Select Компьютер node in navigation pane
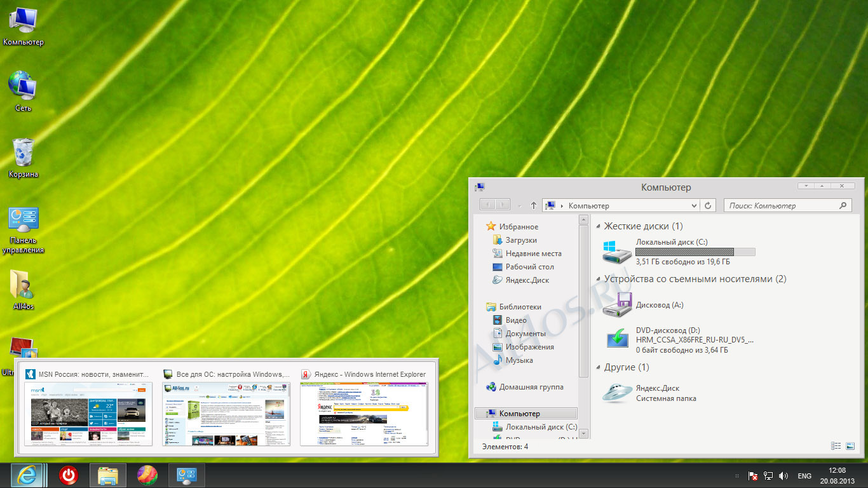This screenshot has height=488, width=868. [526, 414]
